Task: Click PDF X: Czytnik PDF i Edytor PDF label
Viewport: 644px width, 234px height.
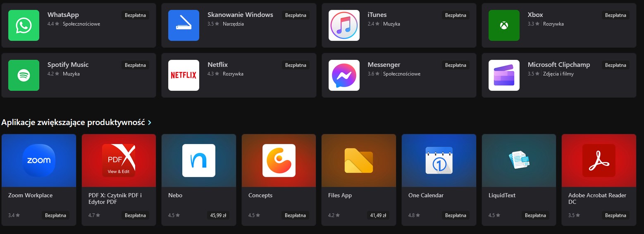Action: (115, 199)
